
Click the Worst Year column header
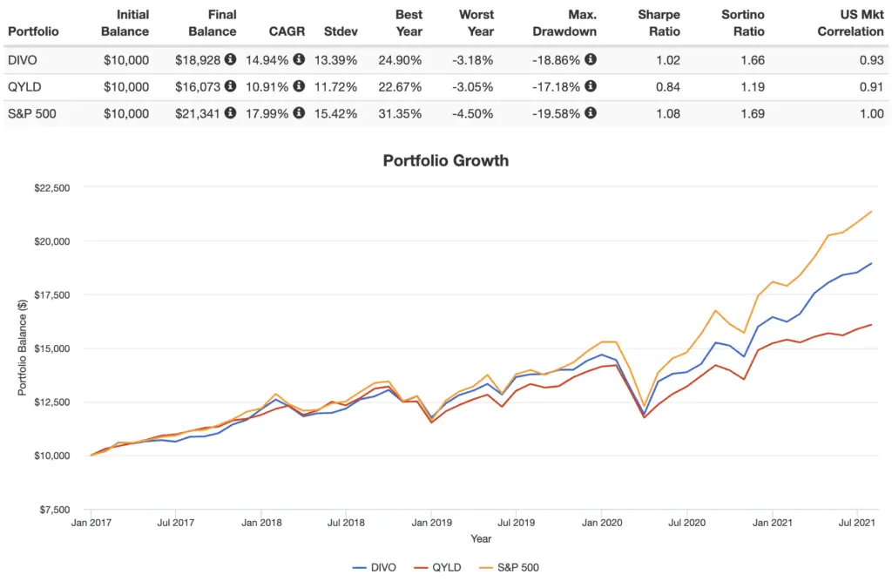pos(476,23)
